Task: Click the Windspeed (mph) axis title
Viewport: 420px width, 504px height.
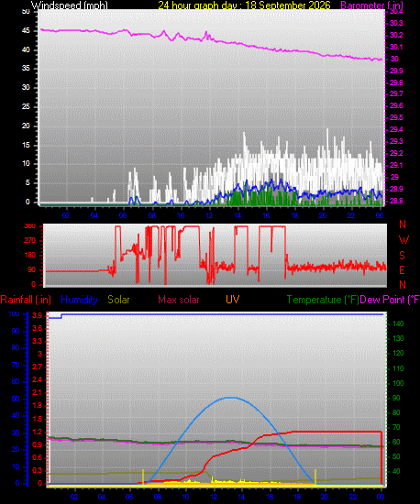Action: point(69,5)
